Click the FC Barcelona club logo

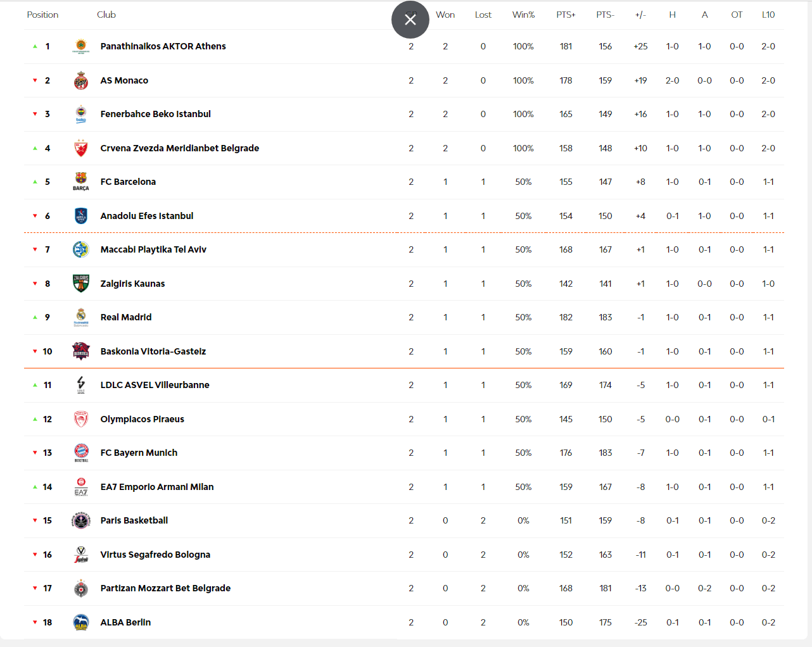[80, 182]
